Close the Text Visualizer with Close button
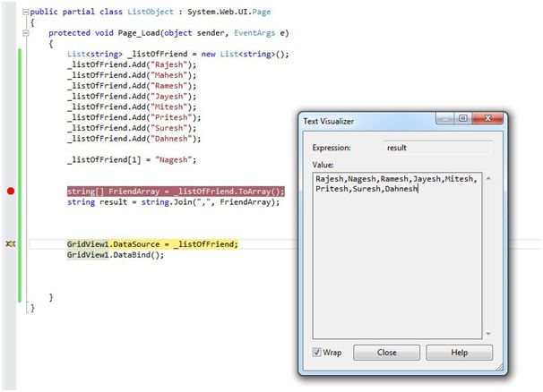Screen dimensions: 543x392 [x=386, y=353]
